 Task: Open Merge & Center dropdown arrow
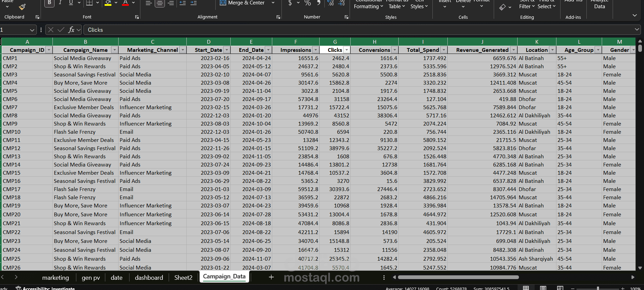273,3
